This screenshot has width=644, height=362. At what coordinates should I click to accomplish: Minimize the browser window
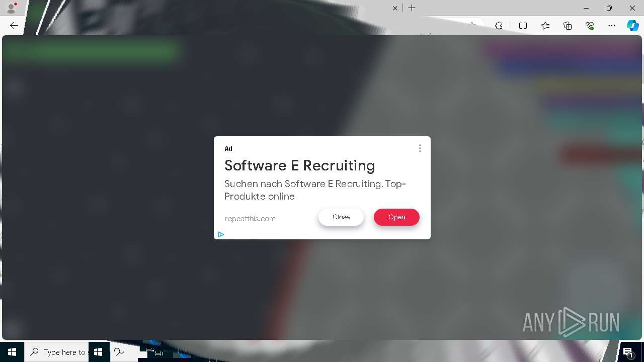pos(586,8)
